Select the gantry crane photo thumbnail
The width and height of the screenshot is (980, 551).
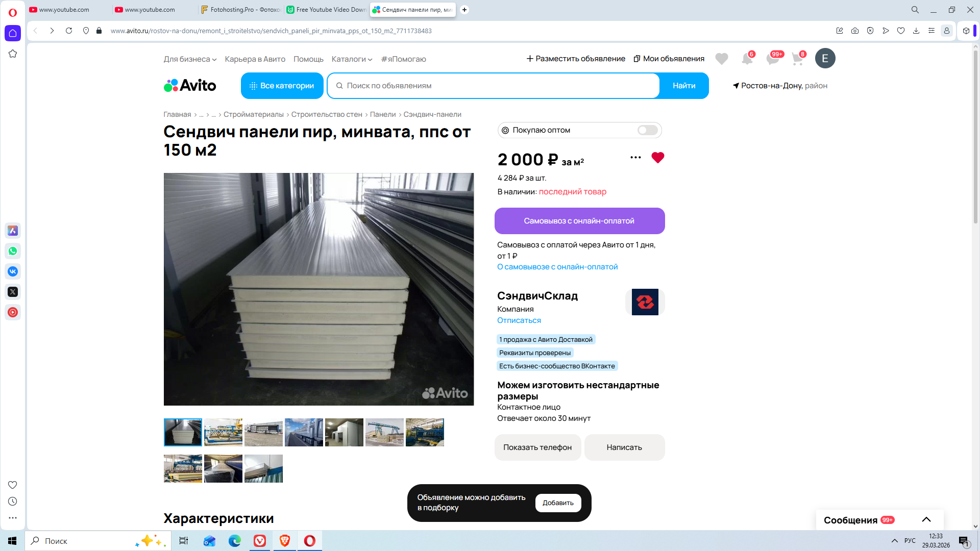tap(384, 432)
